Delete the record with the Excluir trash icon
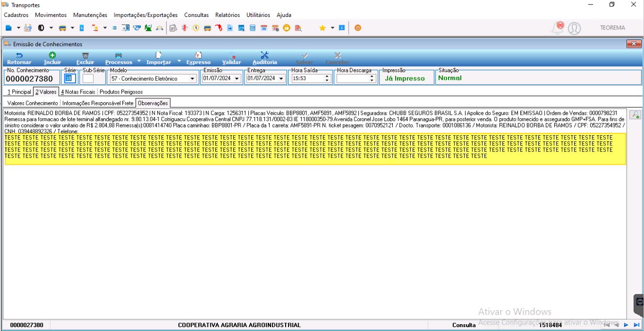This screenshot has height=331, width=644. tap(85, 58)
